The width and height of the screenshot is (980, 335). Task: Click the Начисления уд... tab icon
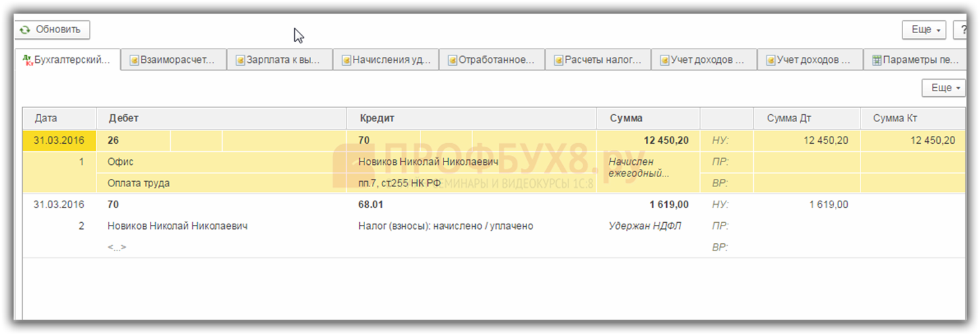tap(347, 61)
